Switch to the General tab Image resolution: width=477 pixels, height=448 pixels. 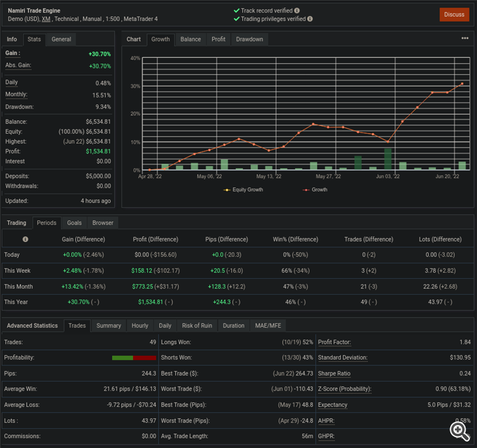61,39
